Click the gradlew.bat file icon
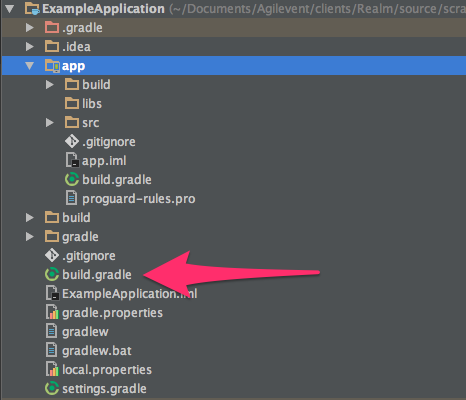Image resolution: width=466 pixels, height=400 pixels. tap(51, 350)
